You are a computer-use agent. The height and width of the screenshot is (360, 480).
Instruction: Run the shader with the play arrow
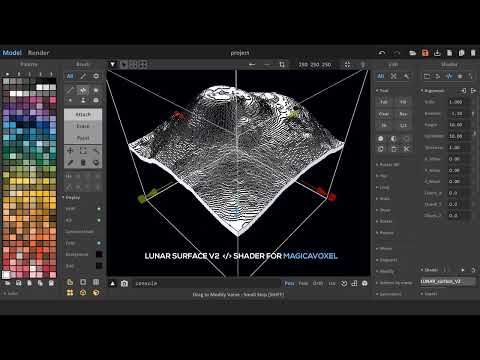(463, 270)
